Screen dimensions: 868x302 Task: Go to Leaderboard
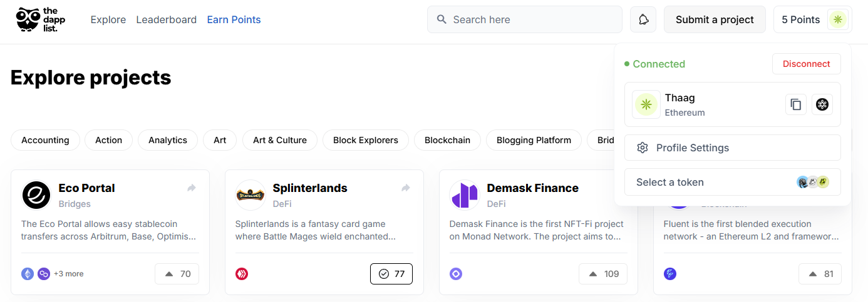click(167, 20)
